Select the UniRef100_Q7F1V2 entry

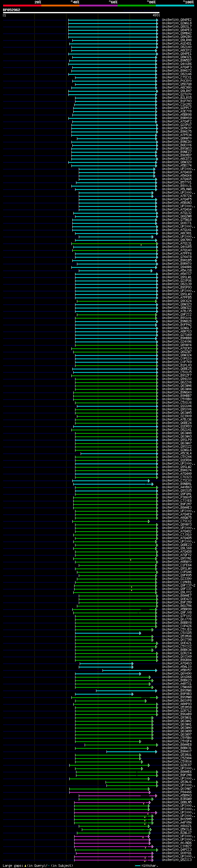point(177,616)
